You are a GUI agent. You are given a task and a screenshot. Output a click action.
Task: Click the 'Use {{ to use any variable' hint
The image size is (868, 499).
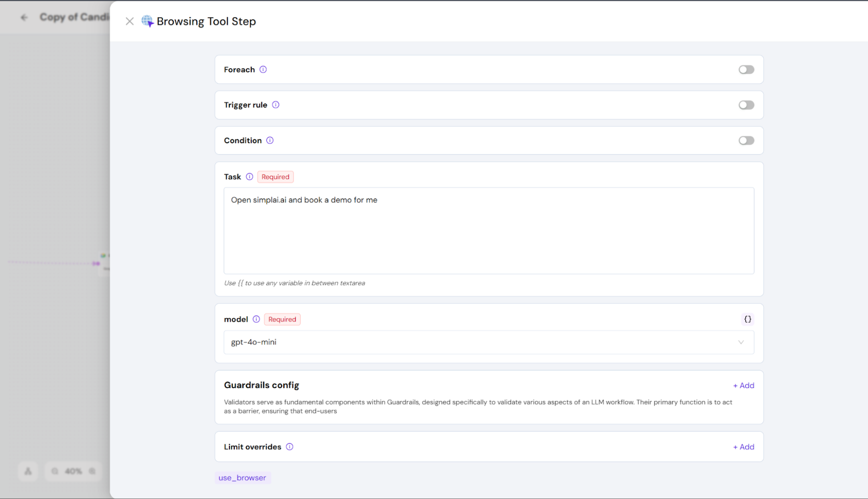(x=295, y=283)
